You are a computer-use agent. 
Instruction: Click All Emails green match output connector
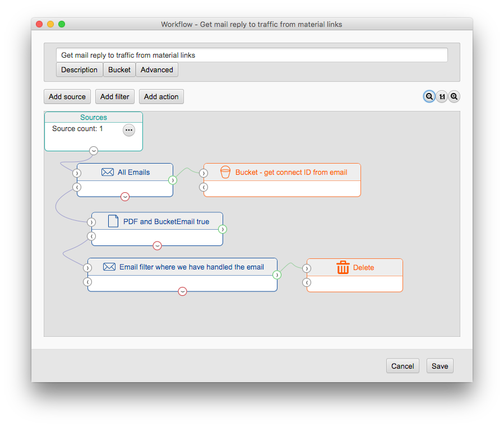click(x=173, y=180)
